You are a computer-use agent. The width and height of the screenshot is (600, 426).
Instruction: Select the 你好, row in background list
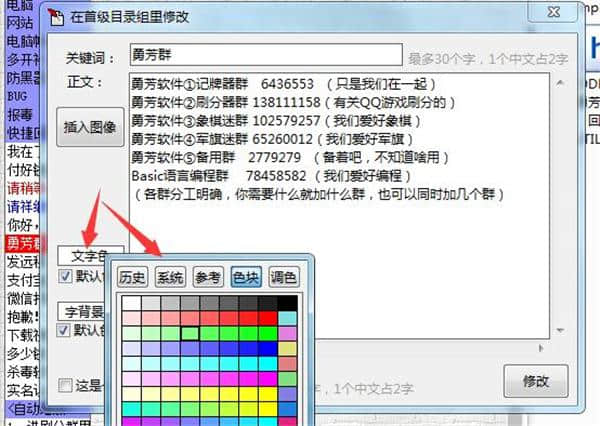click(x=23, y=225)
